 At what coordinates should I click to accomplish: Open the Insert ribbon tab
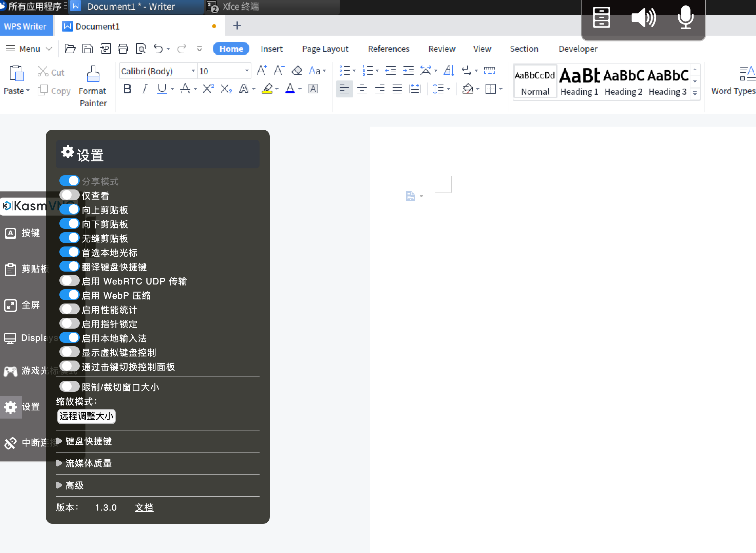tap(271, 49)
